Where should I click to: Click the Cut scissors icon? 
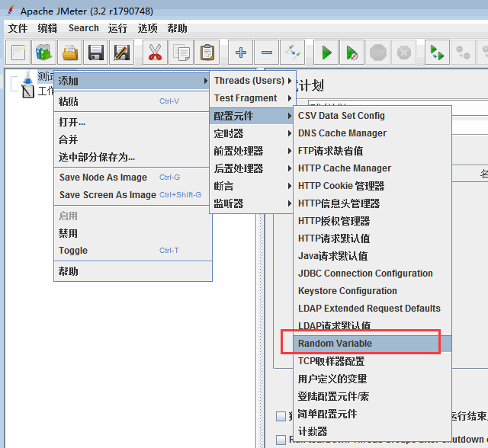coord(155,53)
